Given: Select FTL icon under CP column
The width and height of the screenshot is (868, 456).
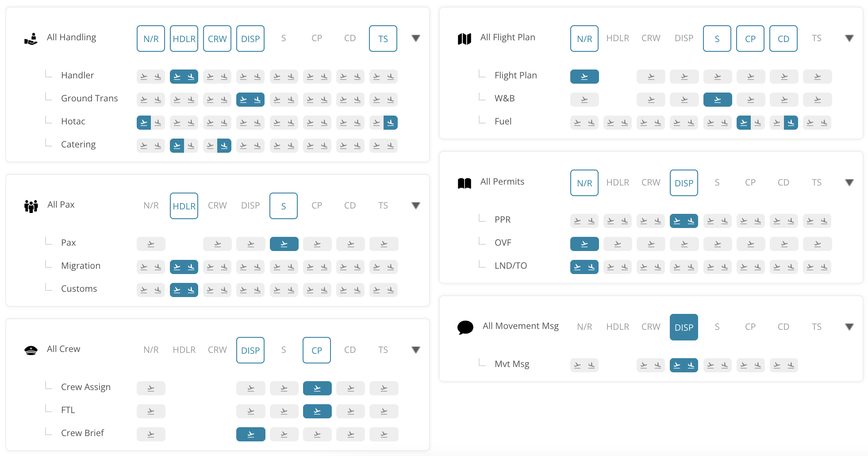Looking at the screenshot, I should click(x=317, y=411).
